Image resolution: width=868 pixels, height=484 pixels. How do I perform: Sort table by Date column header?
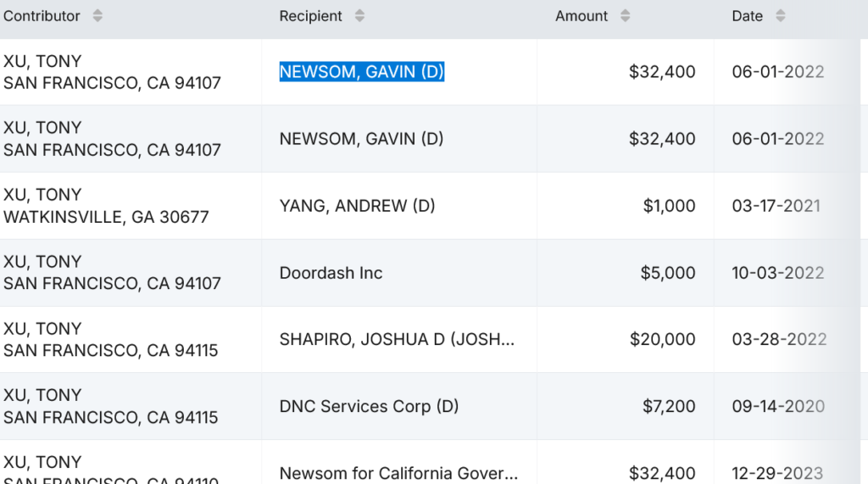tap(748, 16)
